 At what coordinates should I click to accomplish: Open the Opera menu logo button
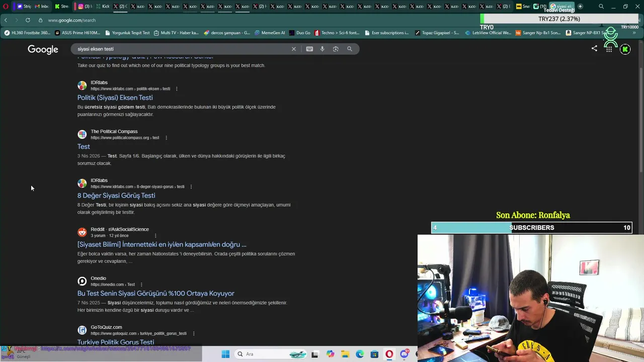pos(6,7)
